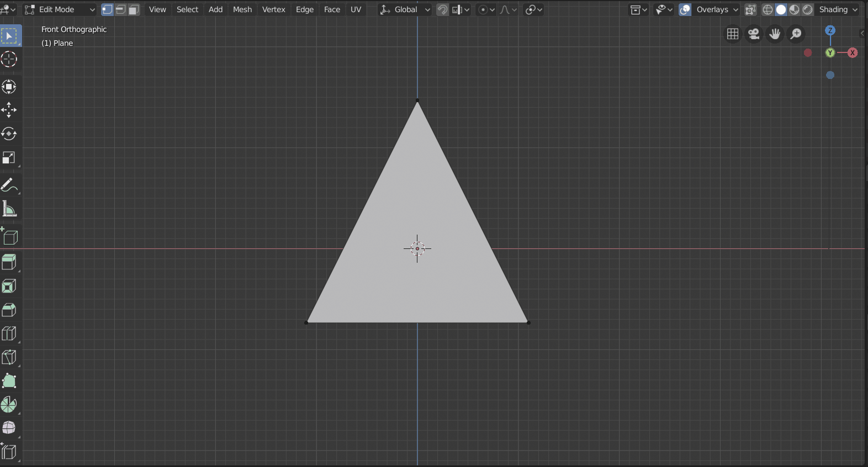Click the triangle's bottom-left vertex
868x467 pixels.
coord(306,322)
